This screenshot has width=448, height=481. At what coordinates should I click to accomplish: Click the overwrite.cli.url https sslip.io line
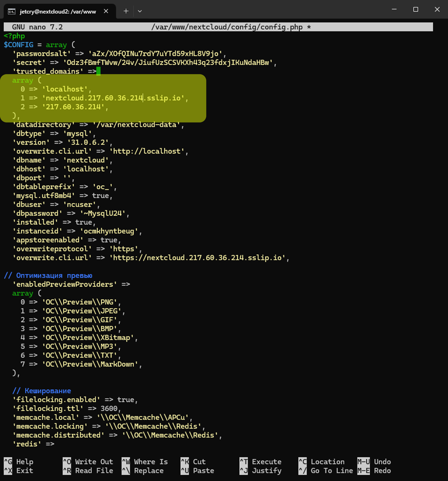151,258
